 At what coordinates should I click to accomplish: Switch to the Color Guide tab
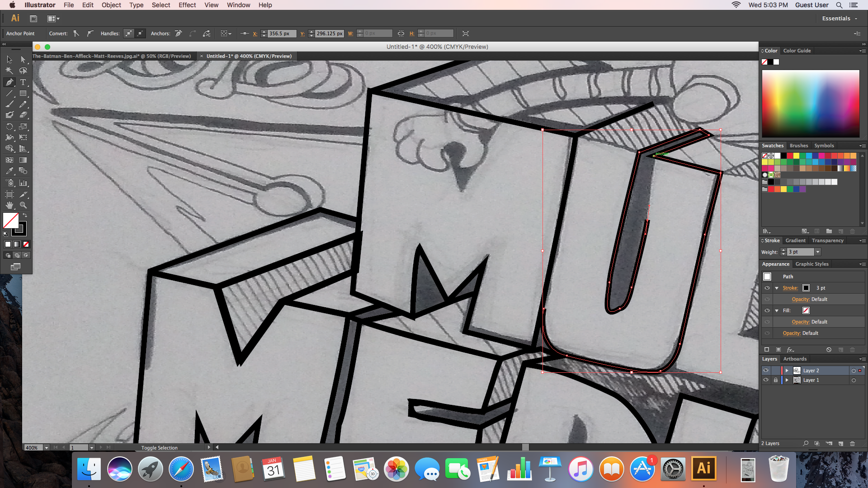[x=797, y=51]
